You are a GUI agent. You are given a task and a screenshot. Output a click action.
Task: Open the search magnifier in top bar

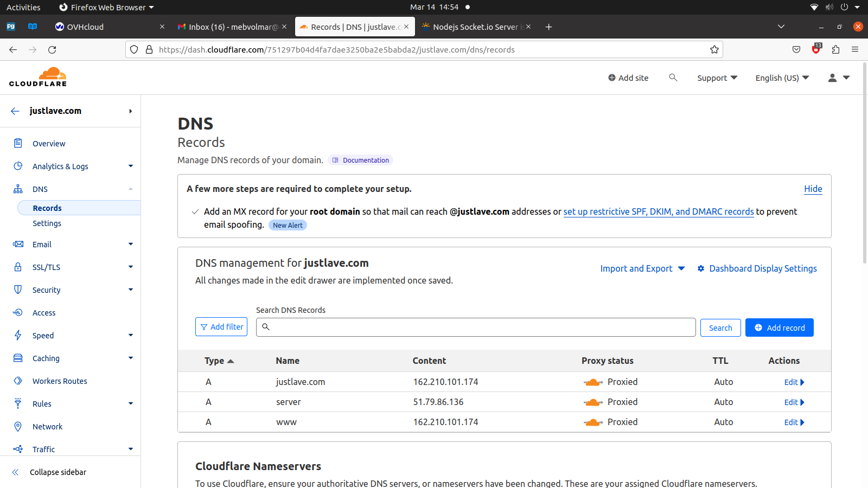[673, 78]
